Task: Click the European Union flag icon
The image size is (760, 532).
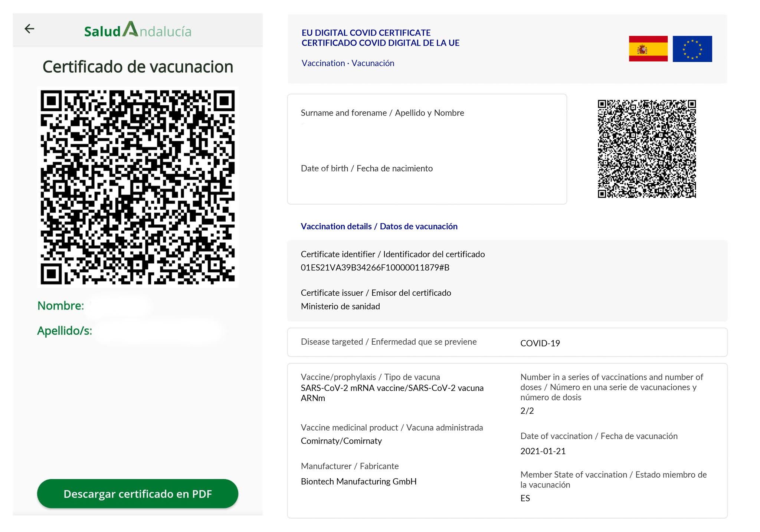Action: [692, 49]
